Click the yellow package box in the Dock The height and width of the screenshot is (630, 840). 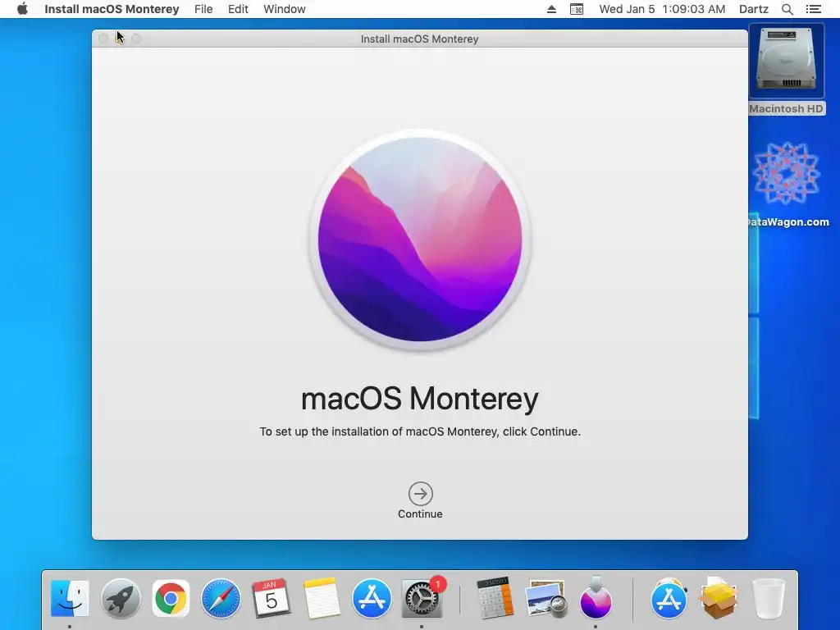719,598
